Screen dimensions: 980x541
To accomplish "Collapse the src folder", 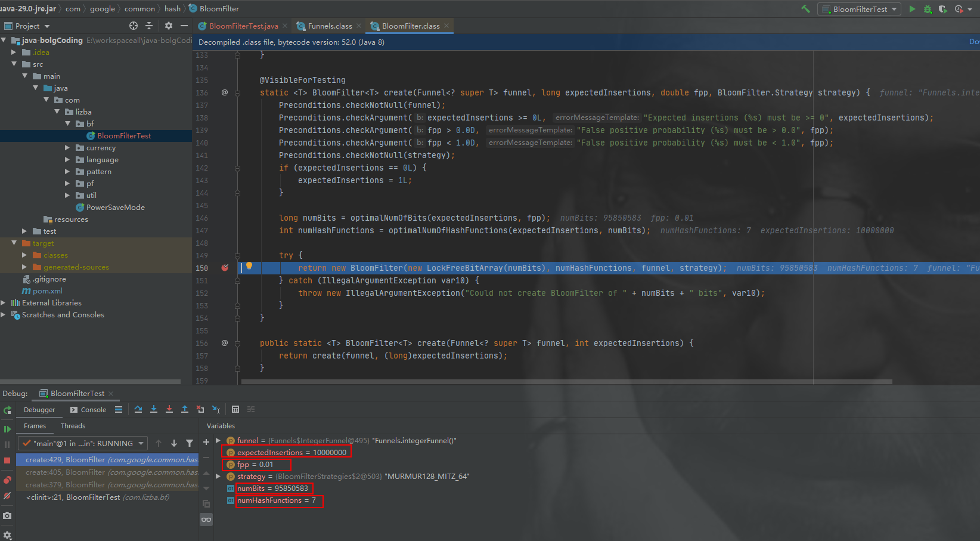I will [14, 64].
